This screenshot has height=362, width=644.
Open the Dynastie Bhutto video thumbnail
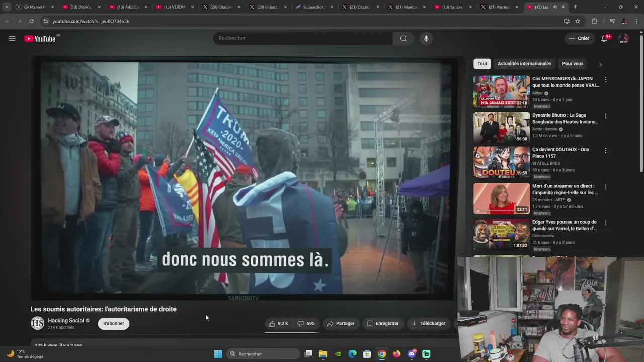coord(501,128)
